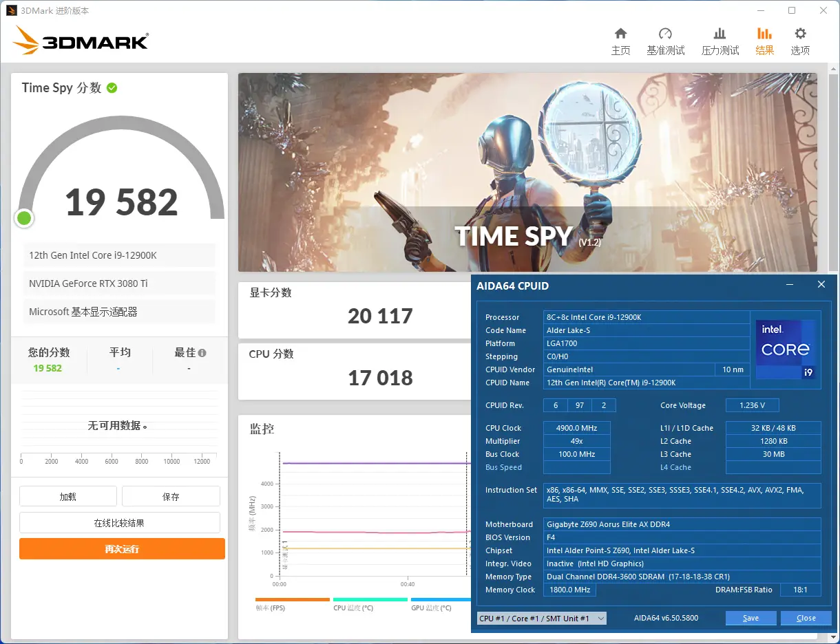
Task: Click the Platform value LGA1700
Action: pos(647,343)
